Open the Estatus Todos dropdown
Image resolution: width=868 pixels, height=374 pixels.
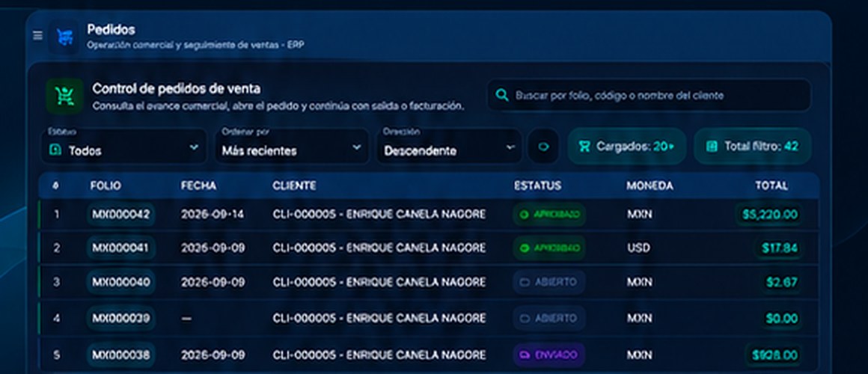[x=124, y=146]
